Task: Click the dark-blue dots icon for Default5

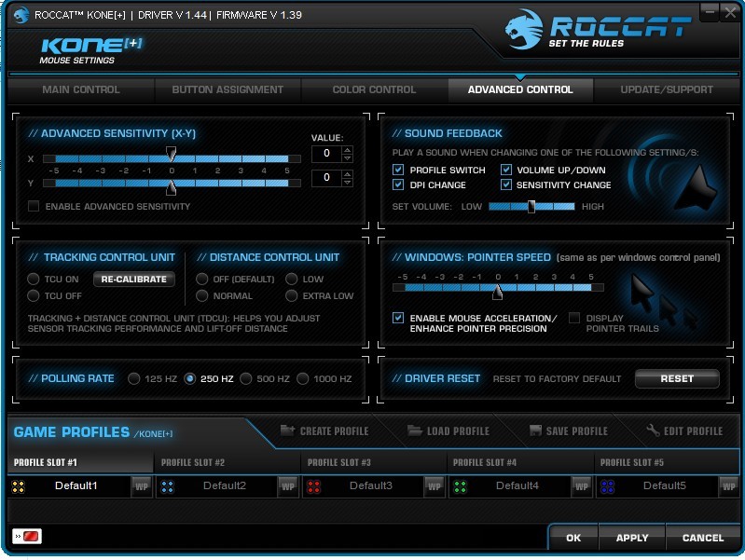Action: click(608, 486)
